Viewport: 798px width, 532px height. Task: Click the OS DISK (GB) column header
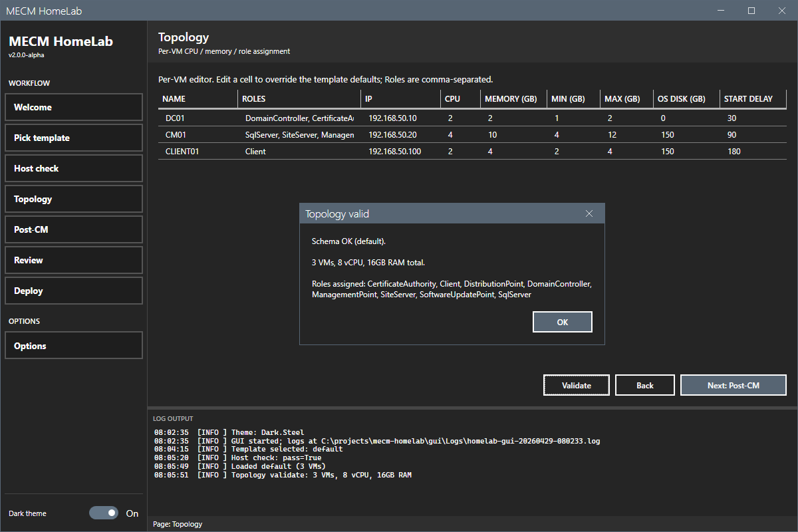coord(687,99)
